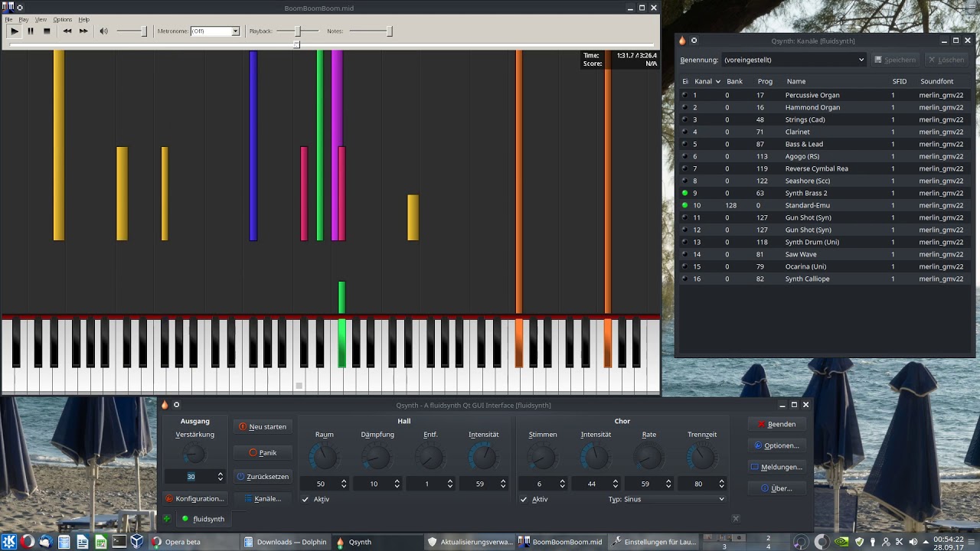Click the Kanäle... button
The image size is (980, 551).
tap(263, 499)
